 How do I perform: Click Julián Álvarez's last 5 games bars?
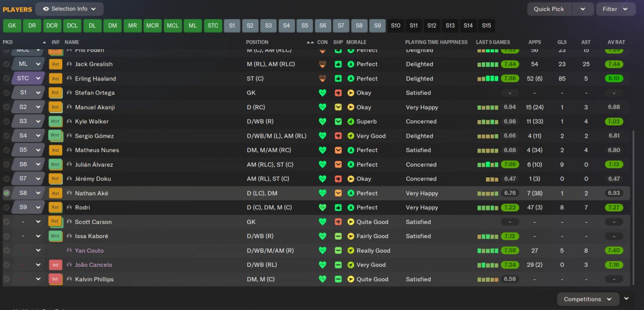click(x=488, y=164)
